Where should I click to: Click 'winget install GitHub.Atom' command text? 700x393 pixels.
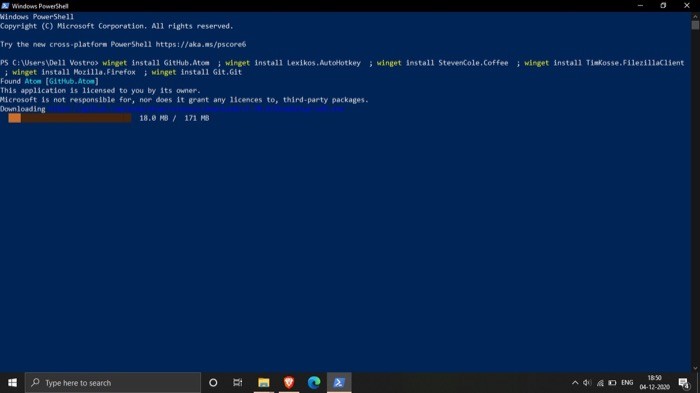pyautogui.click(x=156, y=63)
